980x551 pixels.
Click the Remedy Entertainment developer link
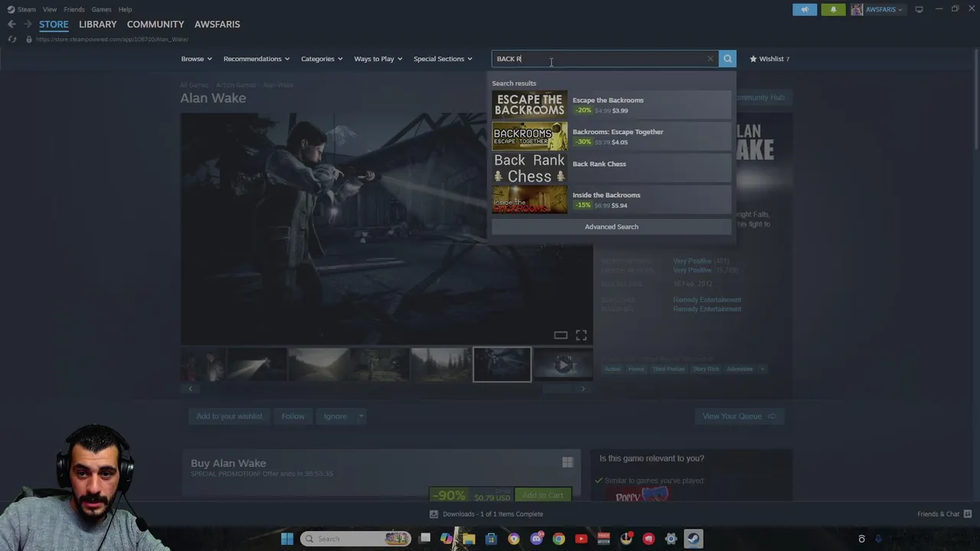[707, 300]
